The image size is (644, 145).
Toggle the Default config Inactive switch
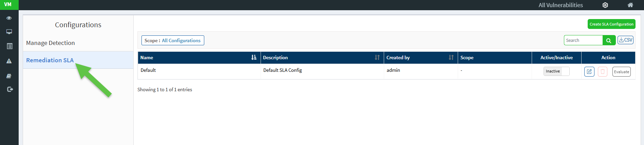pyautogui.click(x=556, y=71)
